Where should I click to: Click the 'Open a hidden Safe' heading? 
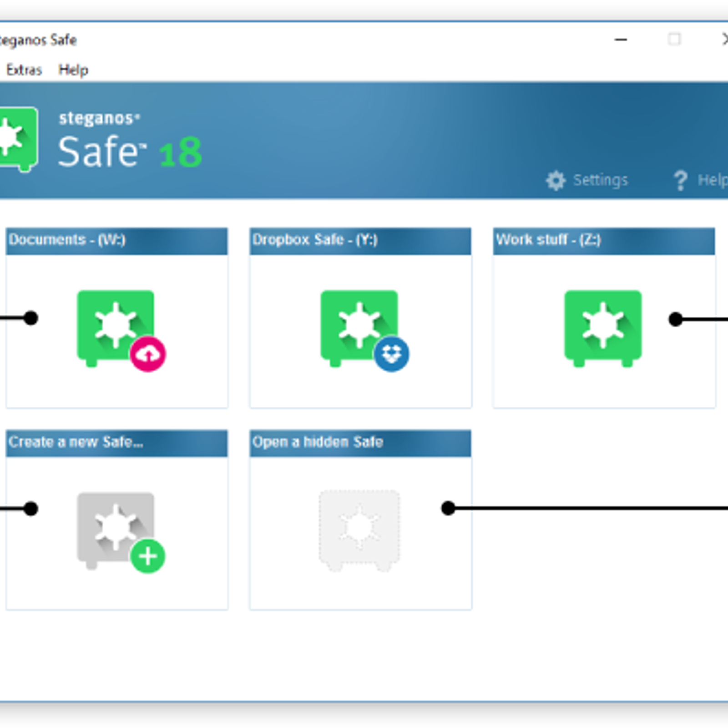pyautogui.click(x=360, y=443)
